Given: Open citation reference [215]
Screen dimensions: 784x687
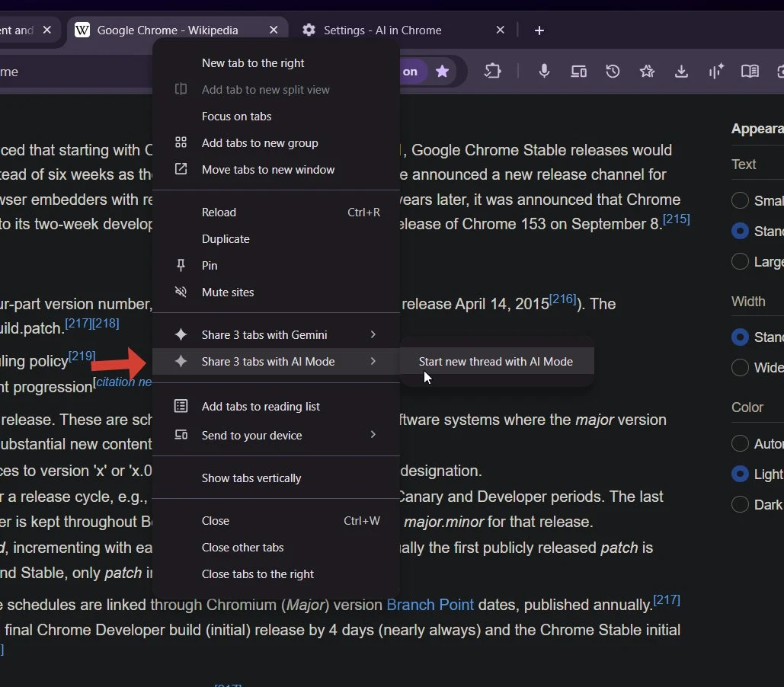Looking at the screenshot, I should [x=676, y=219].
